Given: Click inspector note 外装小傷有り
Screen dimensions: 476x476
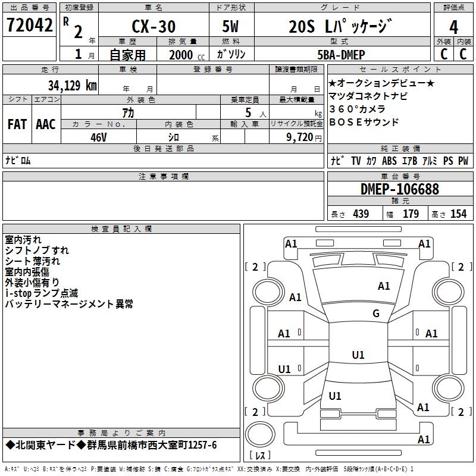Looking at the screenshot, I should 32,282.
